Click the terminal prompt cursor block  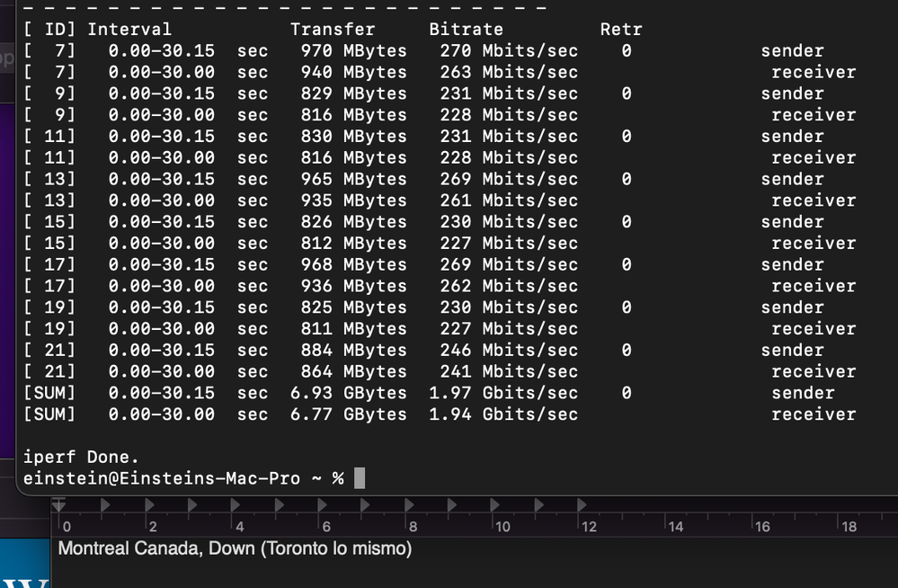[360, 478]
